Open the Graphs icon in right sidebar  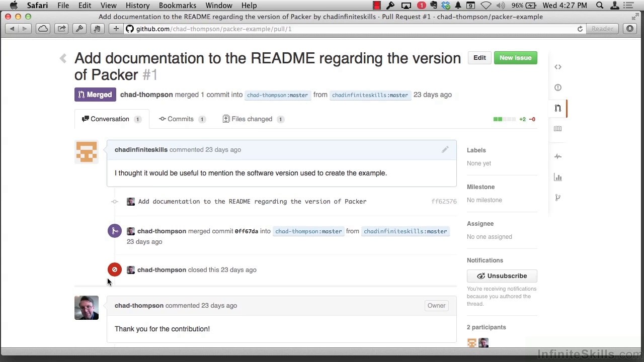click(557, 177)
